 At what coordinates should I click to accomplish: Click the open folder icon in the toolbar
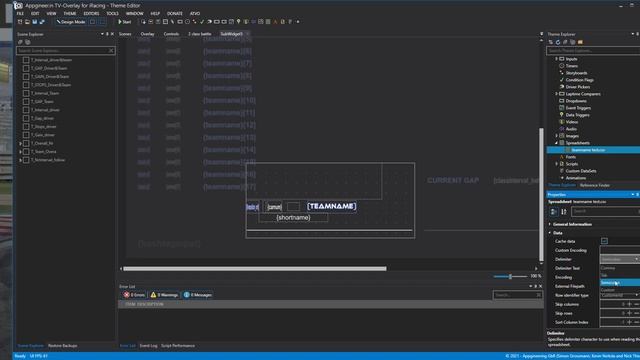tap(27, 22)
